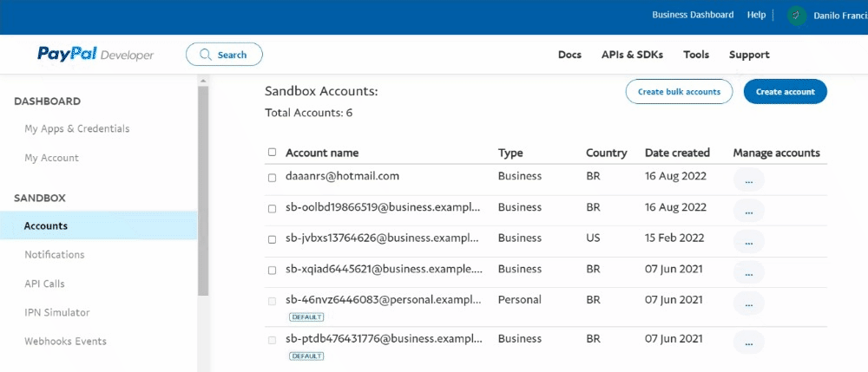Click daaanrs@hotmail.com account name
Viewport: 868px width, 372px height.
click(342, 176)
